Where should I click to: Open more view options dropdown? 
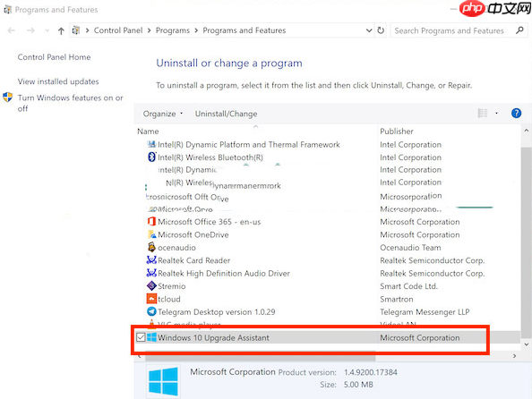coord(496,114)
